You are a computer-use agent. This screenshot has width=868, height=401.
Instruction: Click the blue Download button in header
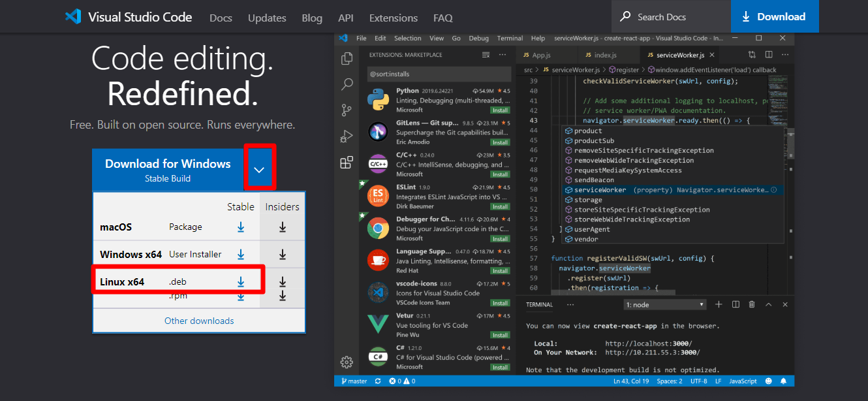773,16
